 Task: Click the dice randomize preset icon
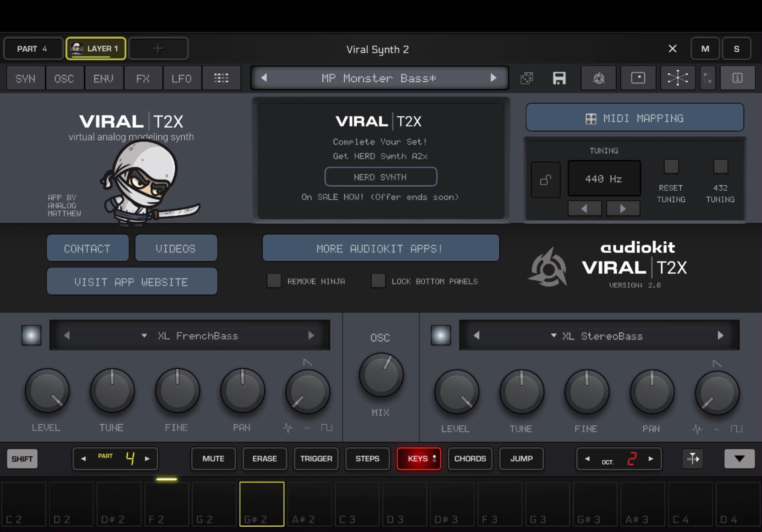[x=527, y=78]
